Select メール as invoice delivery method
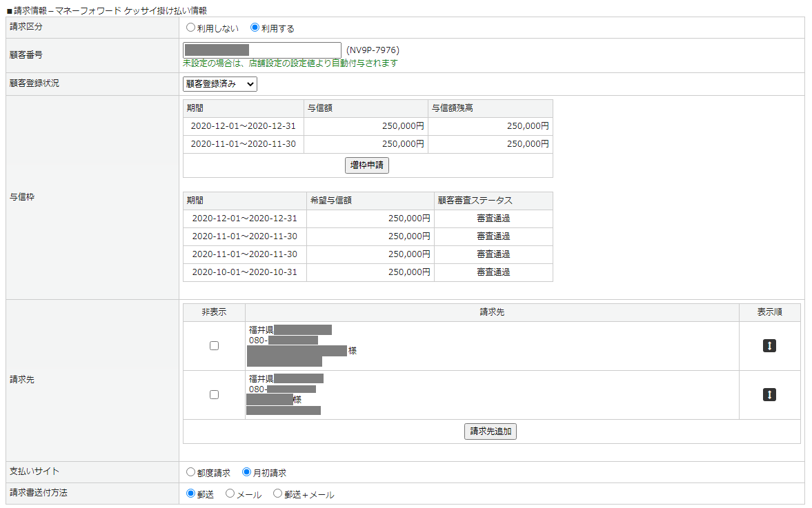Image resolution: width=812 pixels, height=508 pixels. (x=230, y=494)
